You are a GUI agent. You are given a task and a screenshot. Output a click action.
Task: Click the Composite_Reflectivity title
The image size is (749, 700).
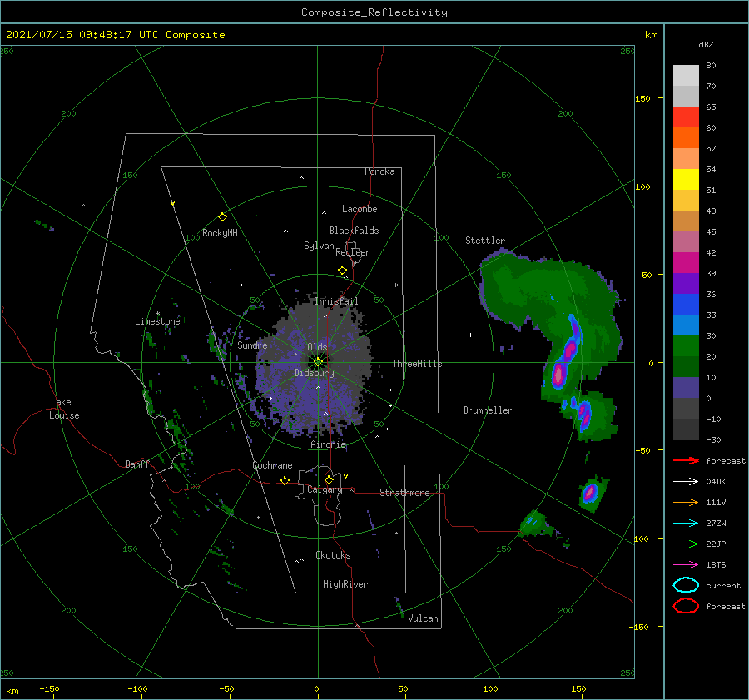tap(374, 12)
